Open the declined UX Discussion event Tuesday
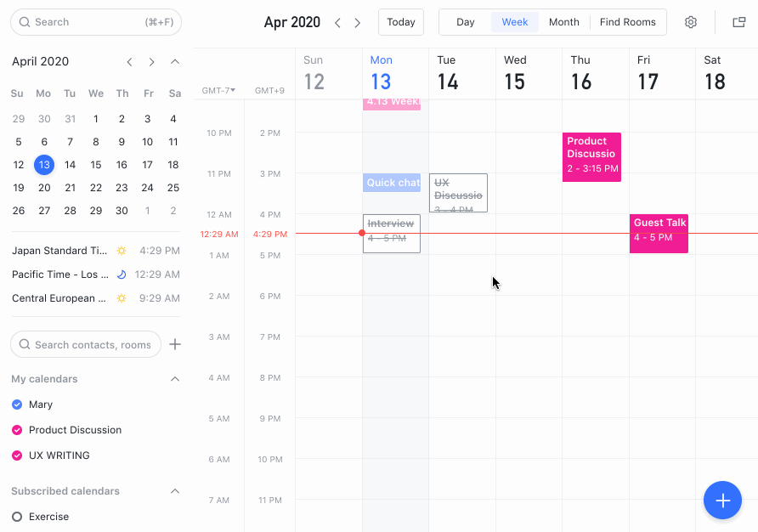 pos(458,193)
